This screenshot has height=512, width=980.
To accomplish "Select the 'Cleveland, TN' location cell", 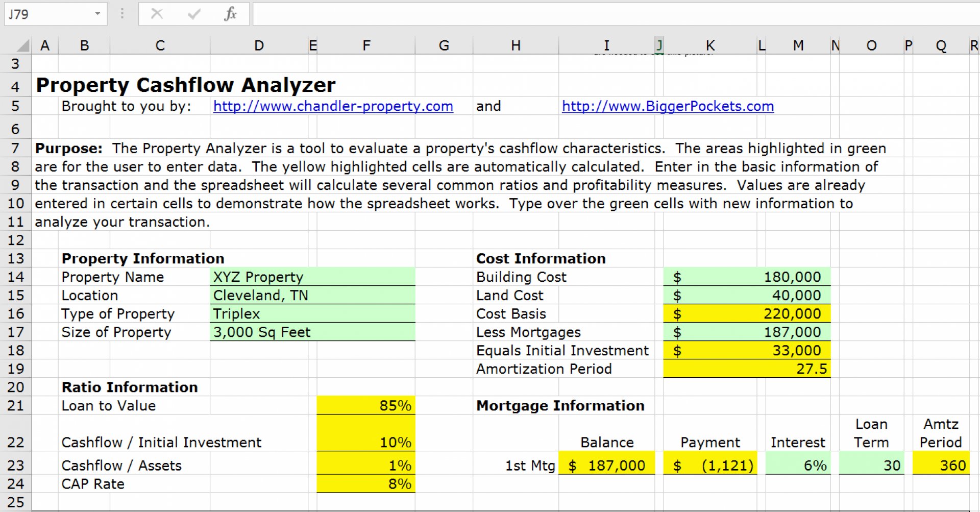I will click(312, 295).
